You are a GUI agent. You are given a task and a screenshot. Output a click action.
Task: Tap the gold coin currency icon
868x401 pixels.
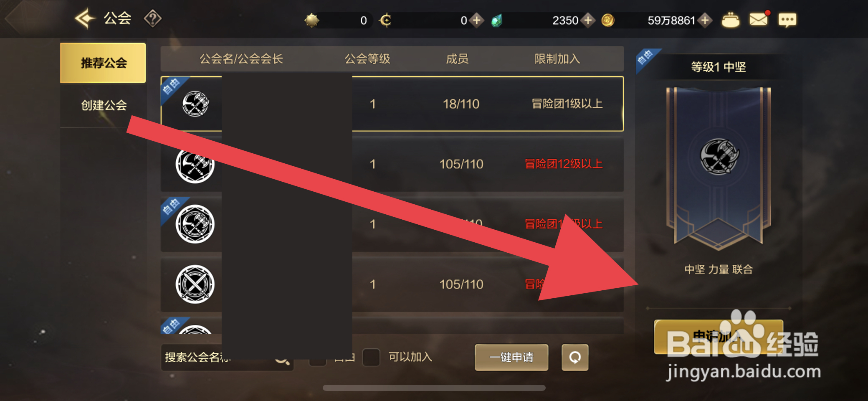click(608, 20)
